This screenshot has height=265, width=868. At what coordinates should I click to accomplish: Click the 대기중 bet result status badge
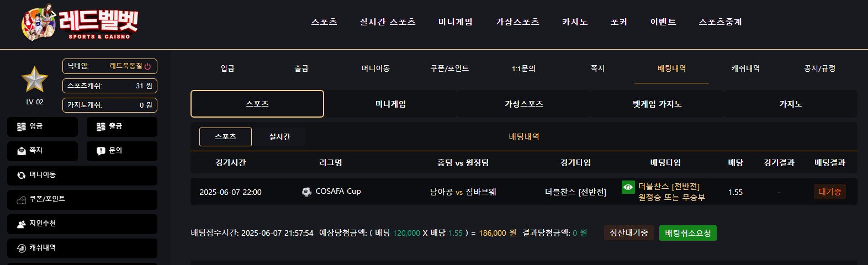coord(829,192)
